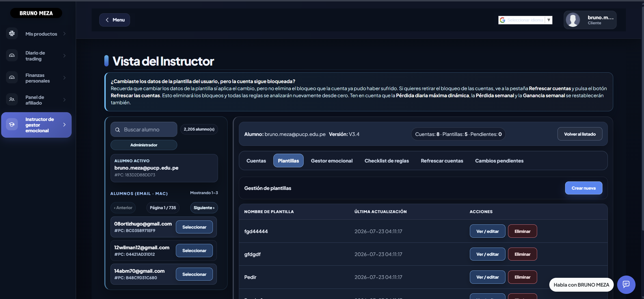Click Crear nueva template button
Screen dimensions: 644x299
click(x=584, y=188)
